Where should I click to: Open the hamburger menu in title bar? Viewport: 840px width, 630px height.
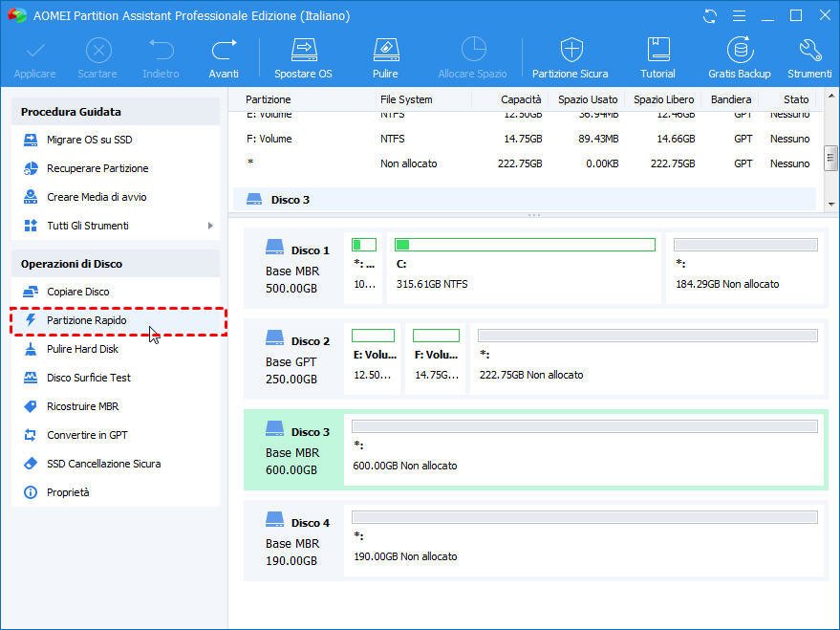739,16
